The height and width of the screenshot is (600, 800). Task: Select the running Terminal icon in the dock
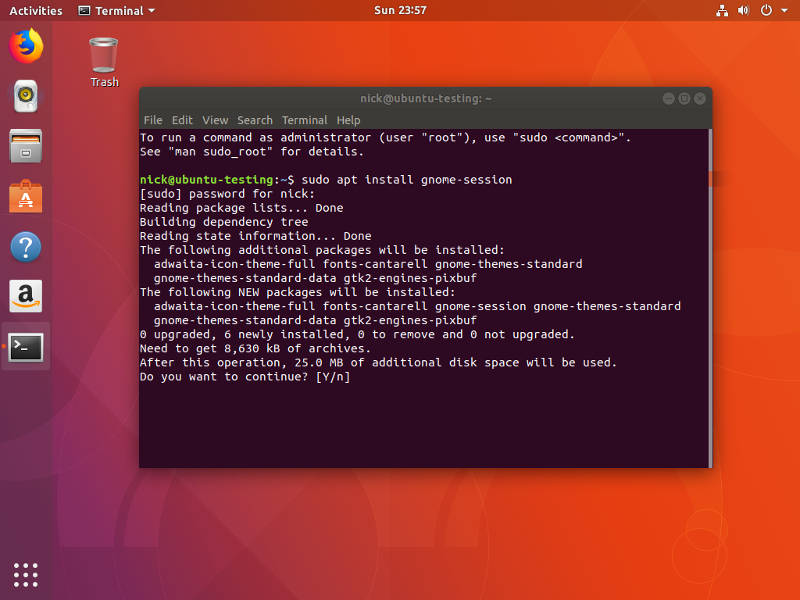[x=25, y=346]
